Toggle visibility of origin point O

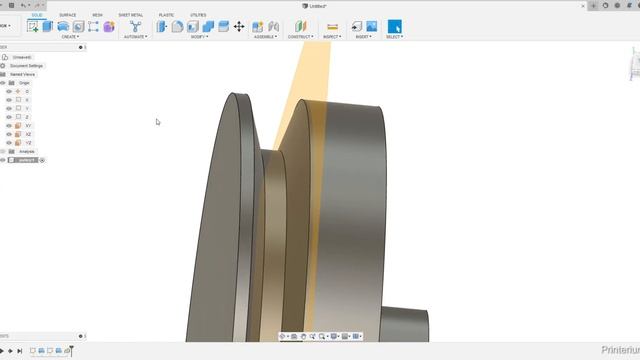click(x=9, y=91)
